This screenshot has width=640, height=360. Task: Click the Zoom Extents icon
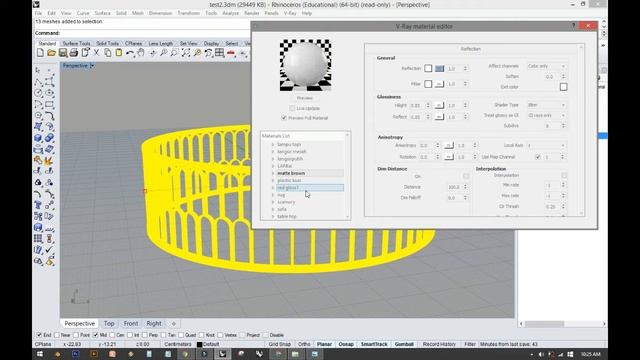pos(186,53)
